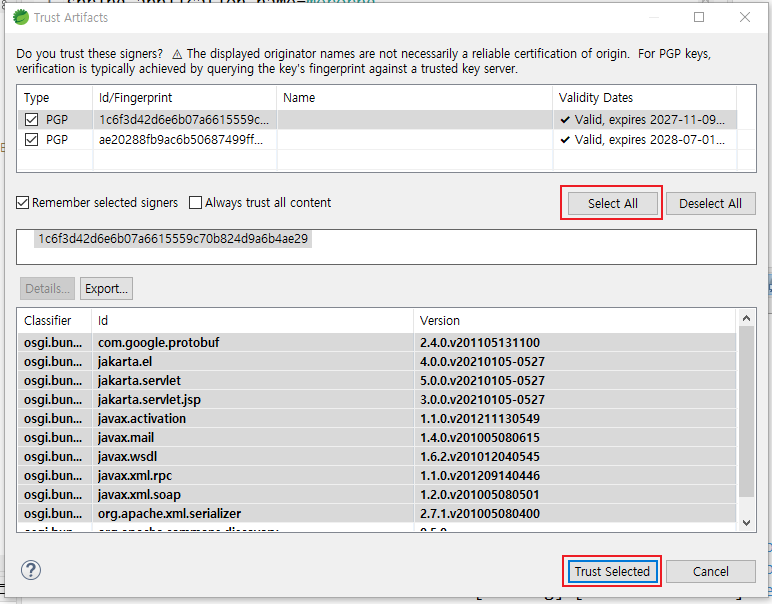The image size is (772, 604).
Task: Click the Details... button
Action: coord(47,288)
